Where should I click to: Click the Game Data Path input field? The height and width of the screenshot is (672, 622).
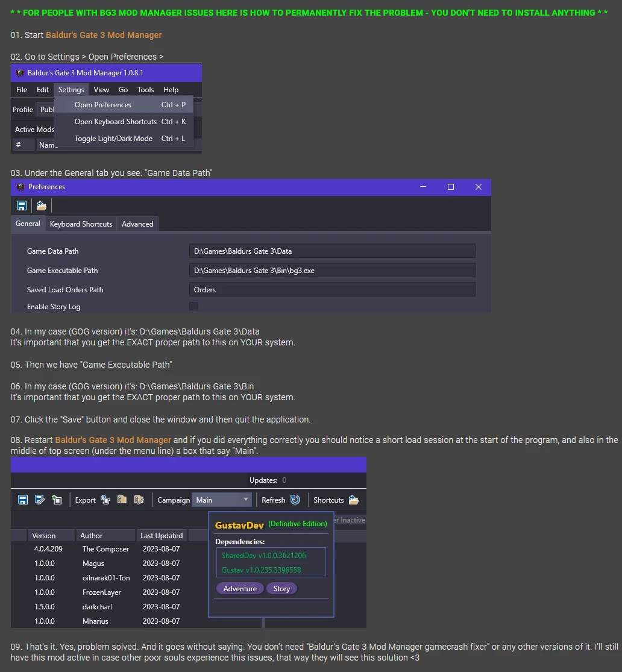coord(332,251)
